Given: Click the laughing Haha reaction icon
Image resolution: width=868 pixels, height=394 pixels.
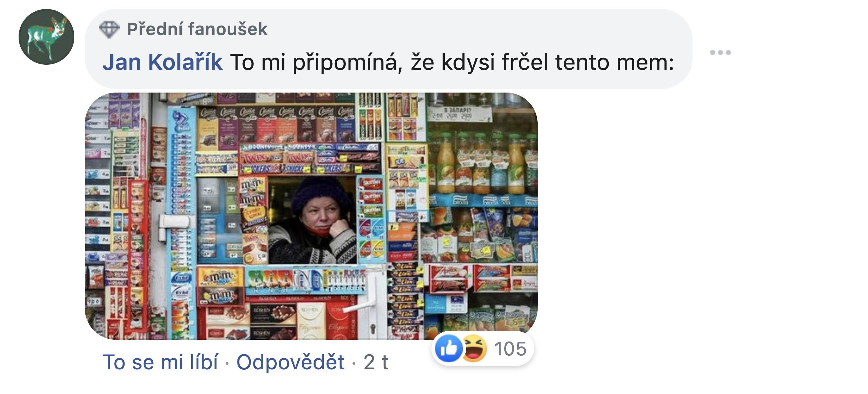Looking at the screenshot, I should [474, 348].
